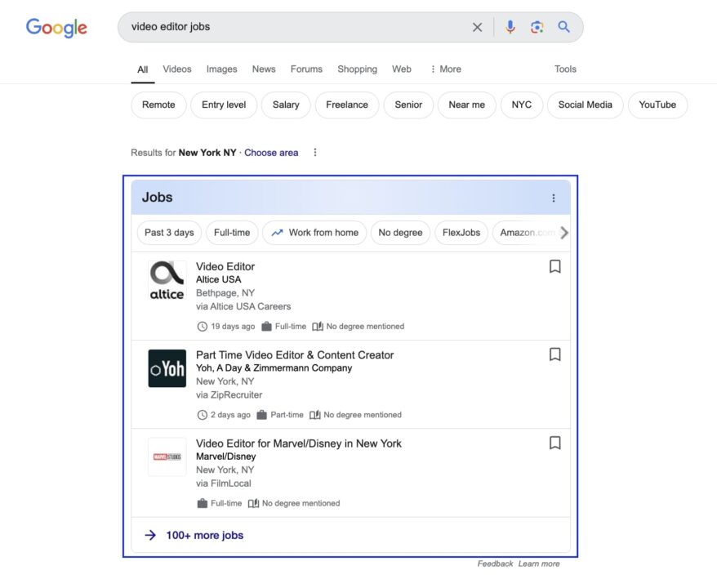Open Video Editor for Marvel/Disney in New York
Viewport: 717px width, 588px height.
point(299,443)
